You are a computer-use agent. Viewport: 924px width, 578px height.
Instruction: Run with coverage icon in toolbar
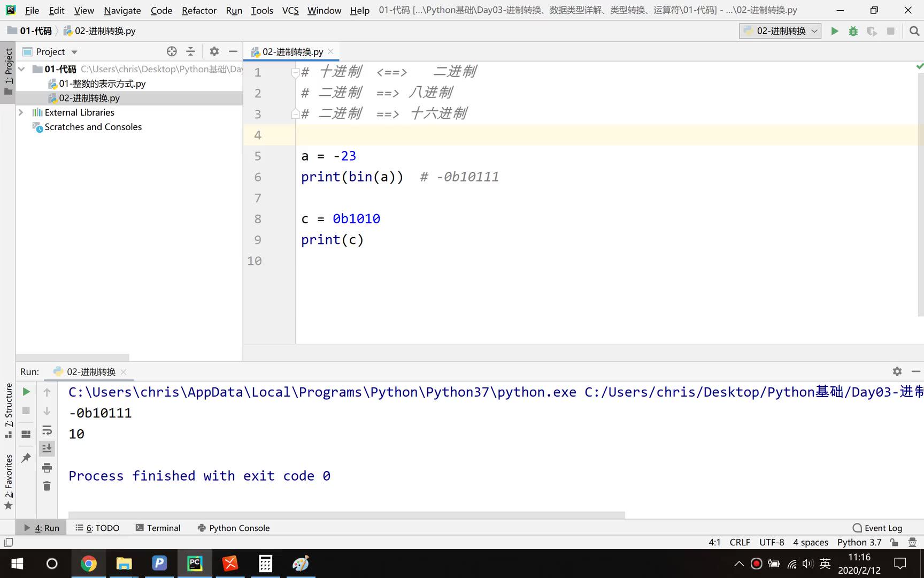click(x=872, y=31)
